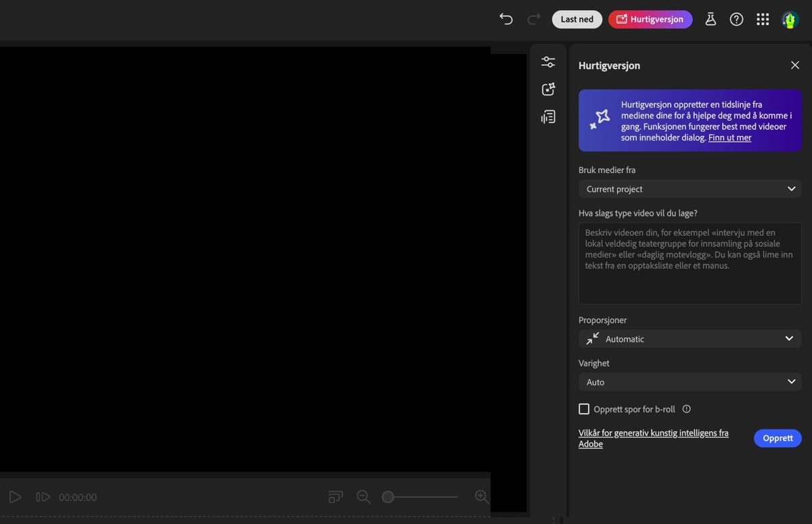The height and width of the screenshot is (524, 812).
Task: View info about b-roll track option
Action: pos(686,408)
